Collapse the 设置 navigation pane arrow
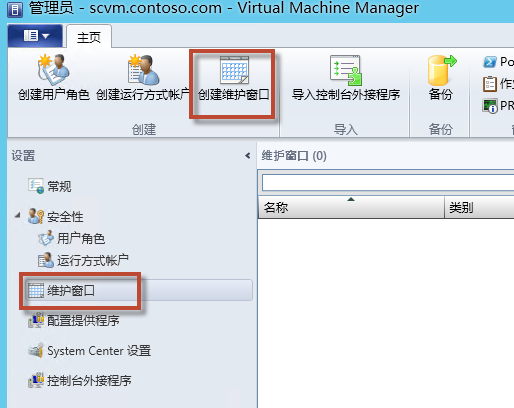This screenshot has width=514, height=408. (247, 156)
